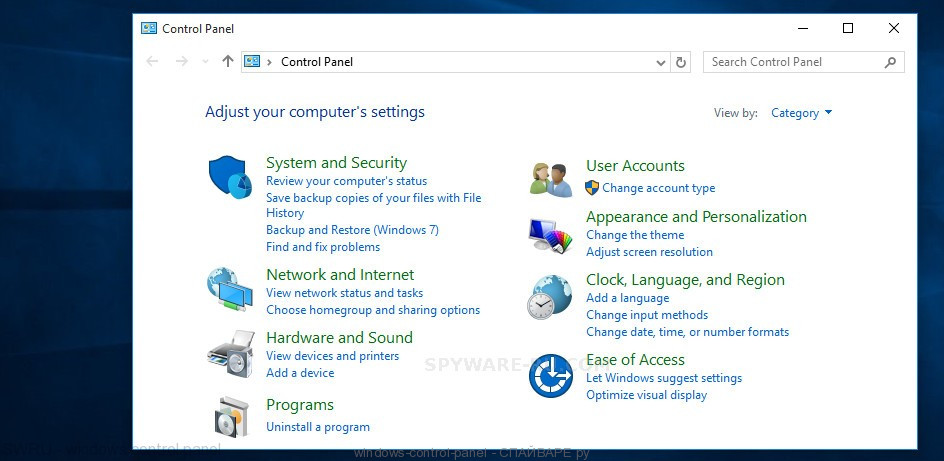Viewport: 944px width, 461px height.
Task: Click the System and Security heading
Action: pyautogui.click(x=337, y=162)
